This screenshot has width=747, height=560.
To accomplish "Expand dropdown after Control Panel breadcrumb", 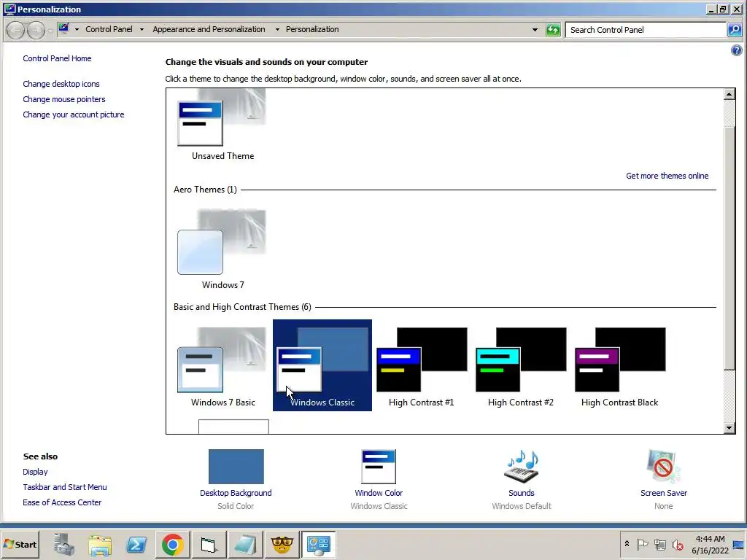I will point(142,29).
